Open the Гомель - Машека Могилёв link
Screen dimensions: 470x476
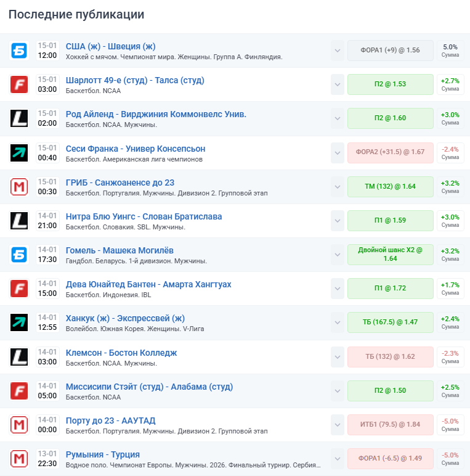(x=120, y=250)
